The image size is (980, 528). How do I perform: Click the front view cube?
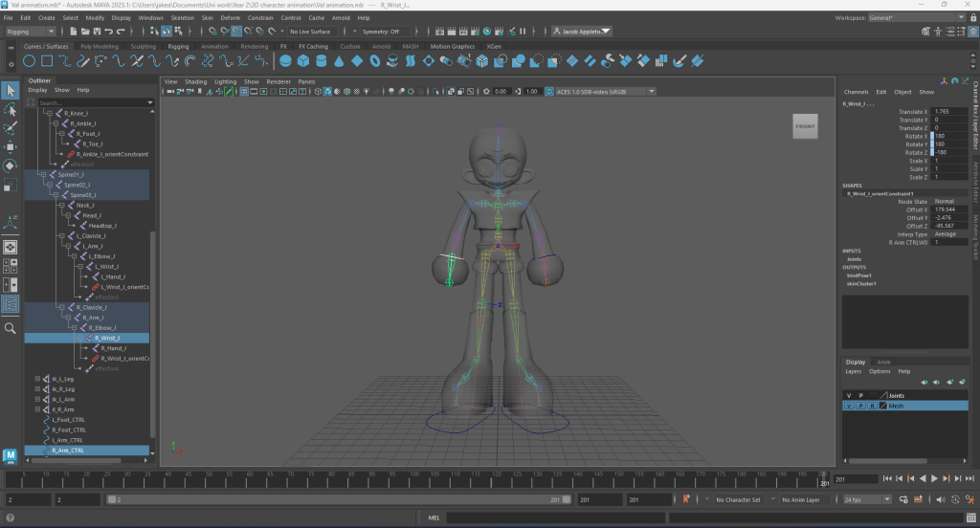[x=805, y=126]
